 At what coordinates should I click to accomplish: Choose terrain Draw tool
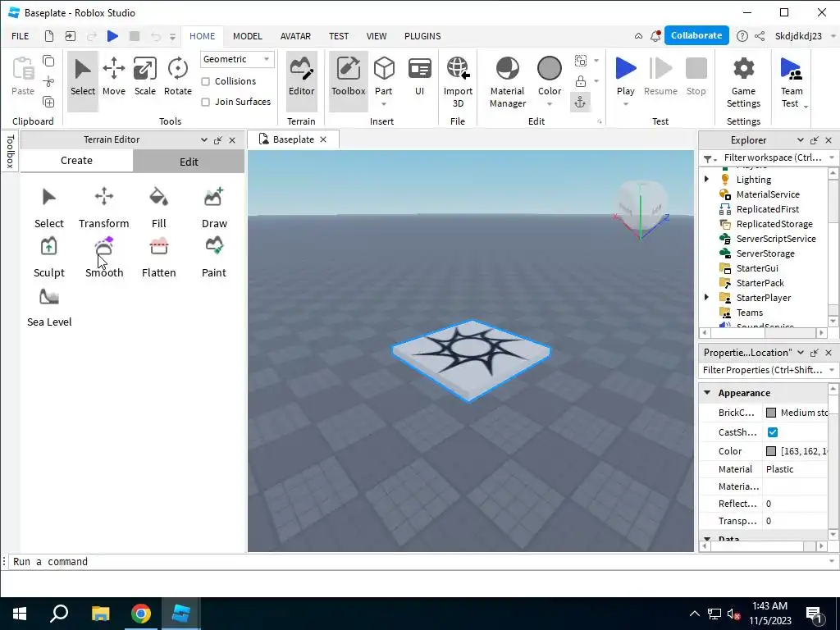214,208
